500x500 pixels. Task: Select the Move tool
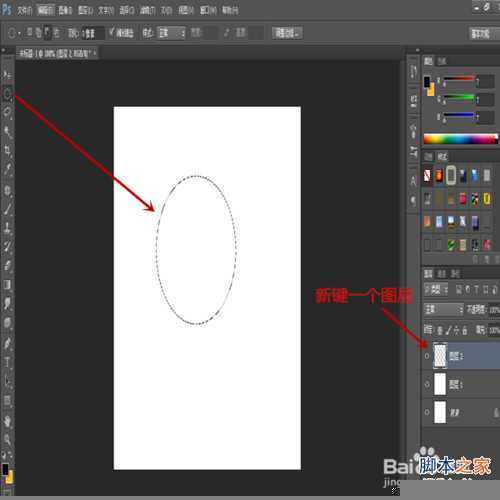[x=7, y=75]
